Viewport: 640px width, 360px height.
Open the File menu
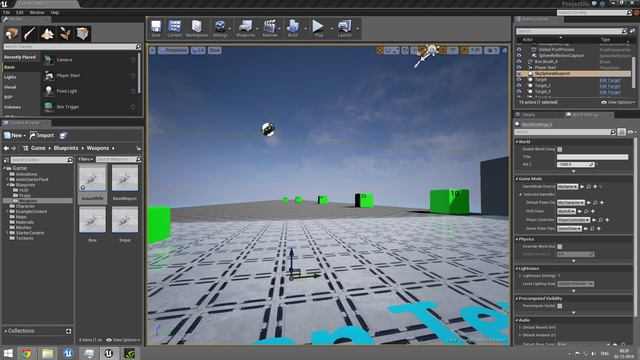7,13
